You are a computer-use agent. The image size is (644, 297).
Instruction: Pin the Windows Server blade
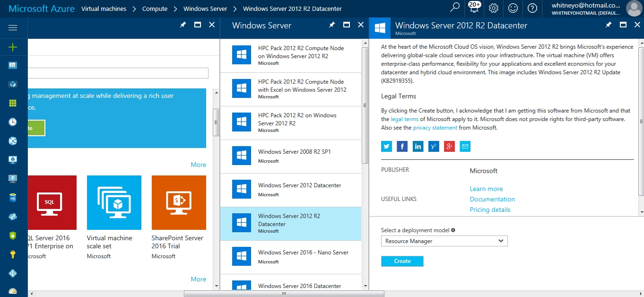click(x=332, y=25)
